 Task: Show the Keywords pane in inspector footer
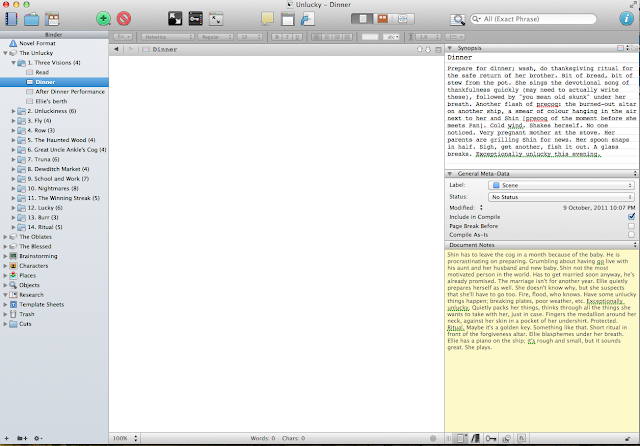(491, 438)
